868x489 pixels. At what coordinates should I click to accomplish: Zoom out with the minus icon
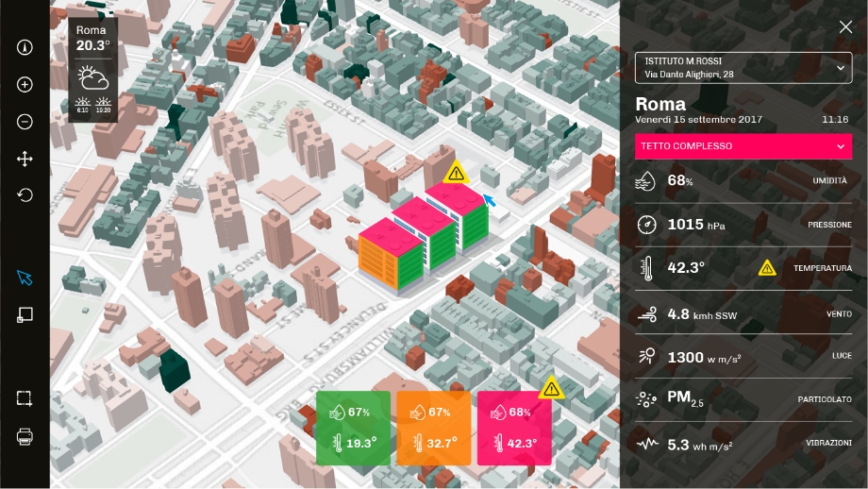25,122
